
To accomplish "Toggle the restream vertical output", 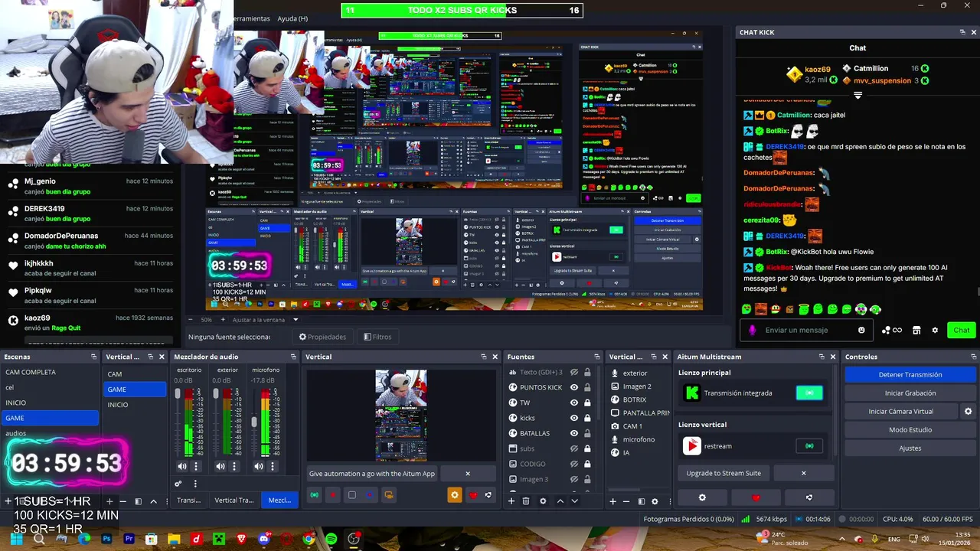I will (809, 445).
